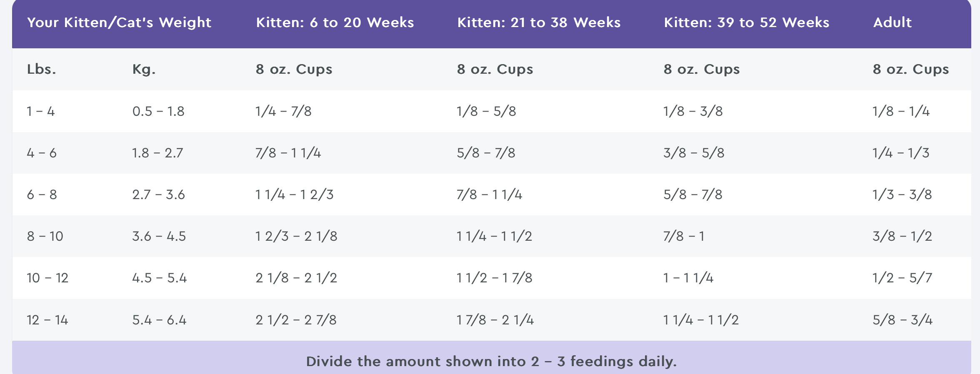Click the adult "1/4 – 1/3" cups value

(x=901, y=153)
